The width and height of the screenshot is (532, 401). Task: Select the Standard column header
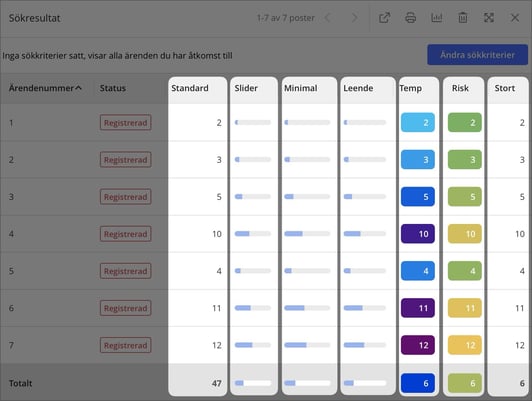pos(190,88)
